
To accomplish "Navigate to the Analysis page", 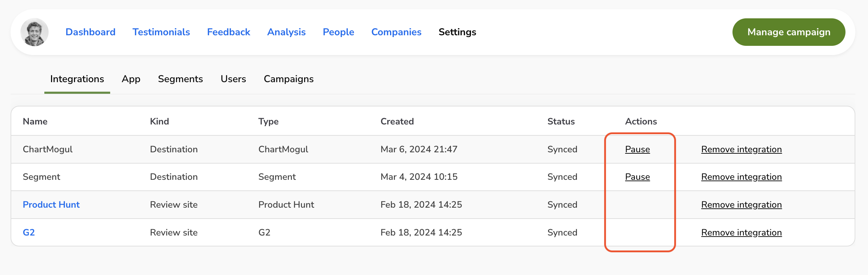I will [286, 32].
